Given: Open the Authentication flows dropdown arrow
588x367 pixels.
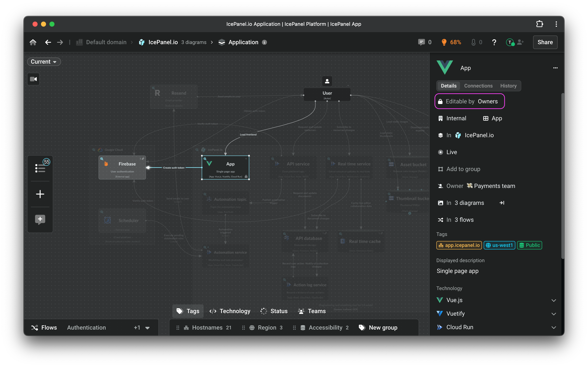Looking at the screenshot, I should (147, 328).
